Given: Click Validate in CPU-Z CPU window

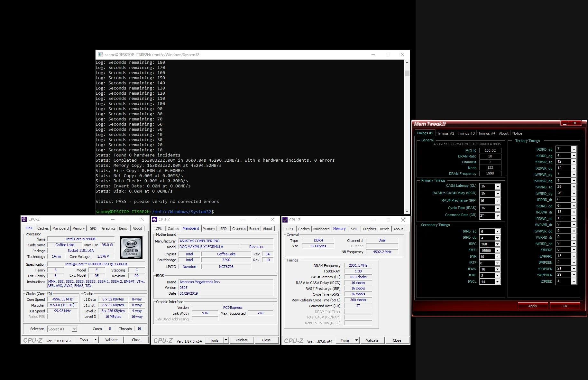Looking at the screenshot, I should pyautogui.click(x=111, y=340).
